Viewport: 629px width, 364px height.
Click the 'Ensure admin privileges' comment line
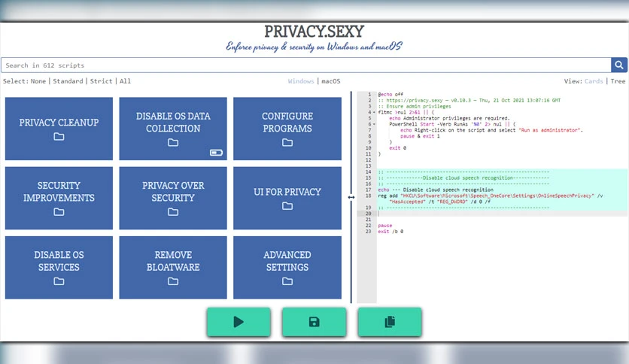click(x=415, y=106)
